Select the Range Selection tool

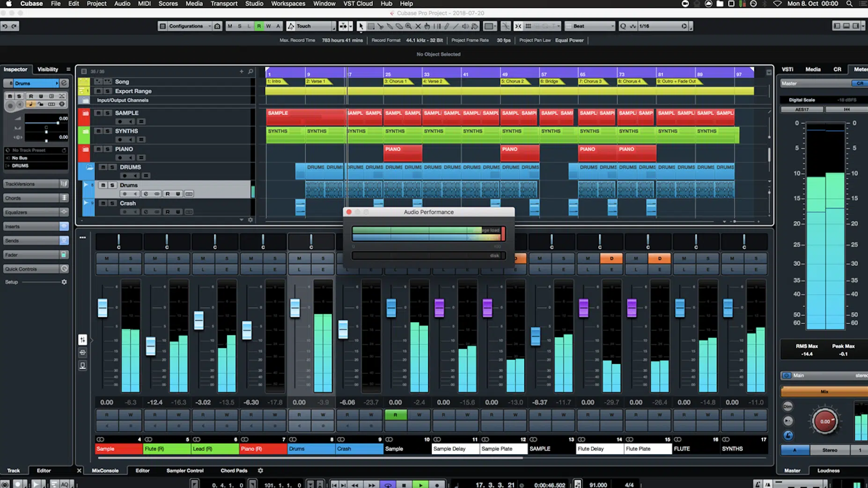(x=371, y=26)
